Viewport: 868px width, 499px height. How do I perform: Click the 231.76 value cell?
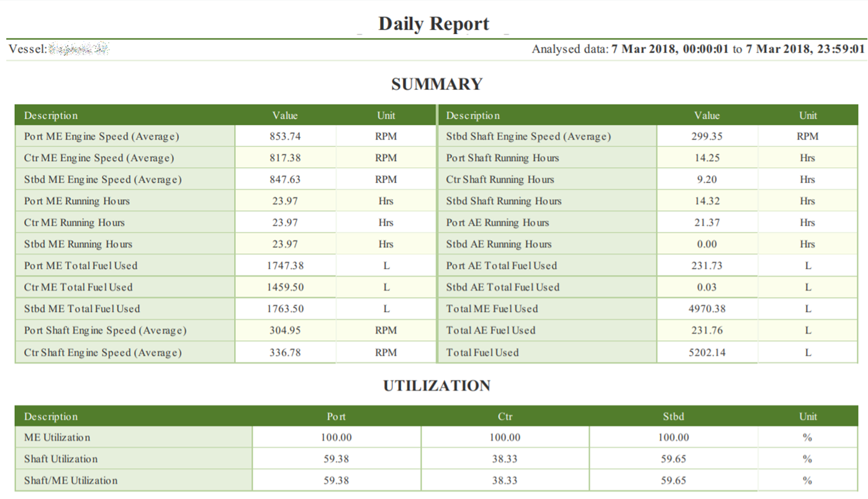click(707, 331)
